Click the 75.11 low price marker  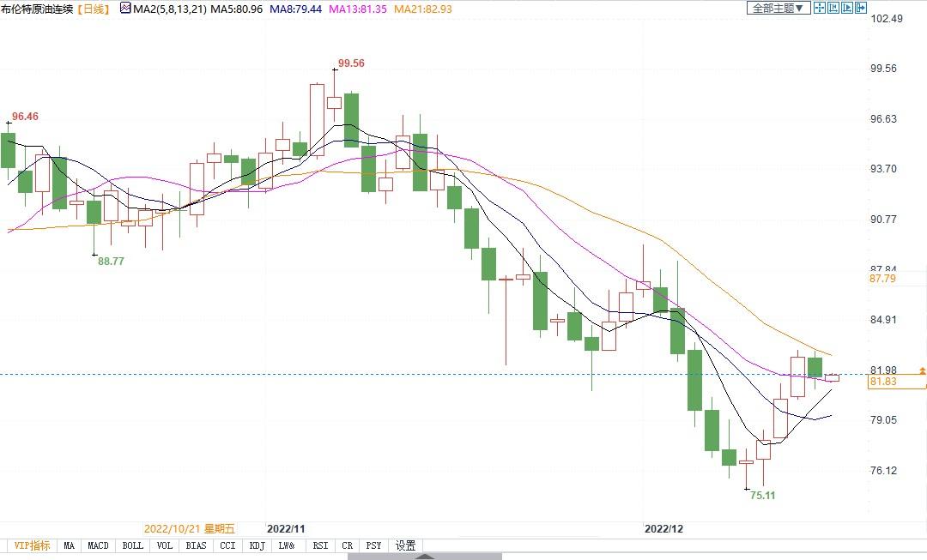pos(762,496)
